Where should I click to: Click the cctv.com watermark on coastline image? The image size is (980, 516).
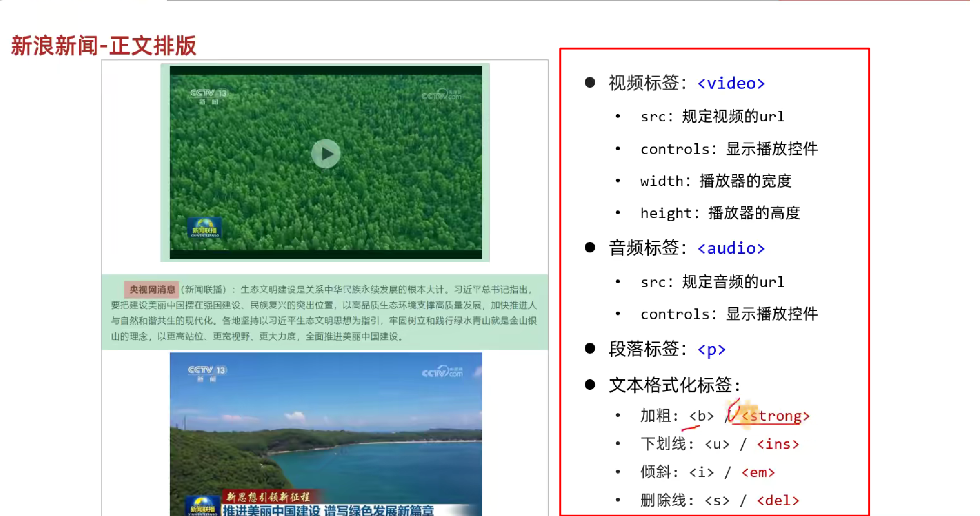click(442, 372)
